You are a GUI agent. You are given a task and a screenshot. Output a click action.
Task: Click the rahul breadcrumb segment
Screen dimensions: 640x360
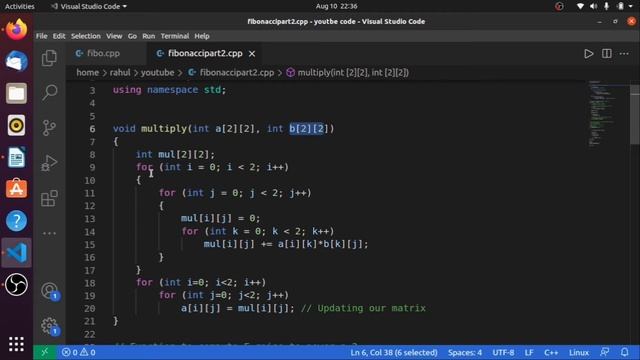point(120,73)
